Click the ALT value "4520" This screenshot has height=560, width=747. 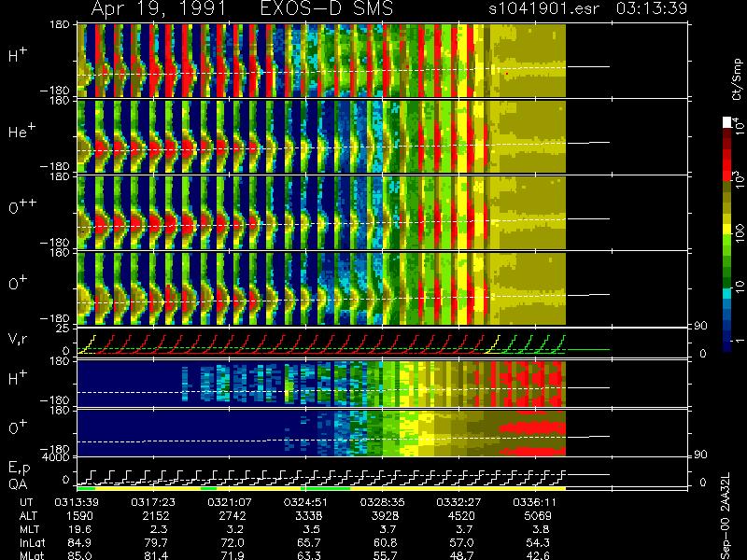461,516
